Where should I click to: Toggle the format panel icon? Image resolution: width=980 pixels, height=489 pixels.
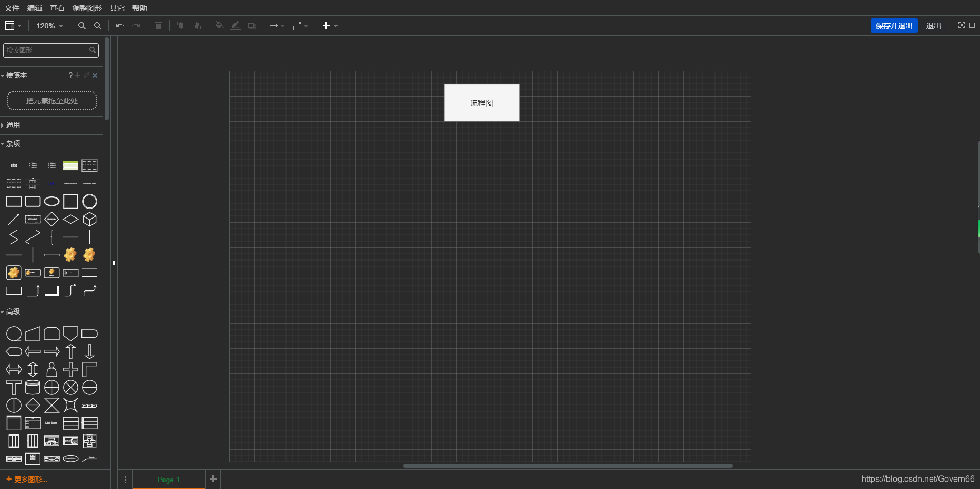(x=973, y=25)
